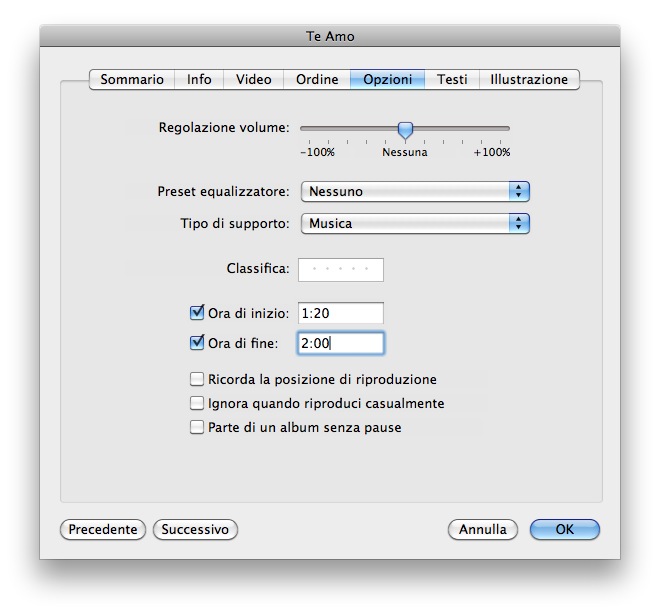
Task: Select the Video tab
Action: click(x=253, y=80)
